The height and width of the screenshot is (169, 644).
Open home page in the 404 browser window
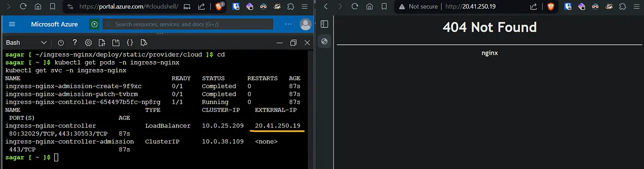[x=370, y=7]
